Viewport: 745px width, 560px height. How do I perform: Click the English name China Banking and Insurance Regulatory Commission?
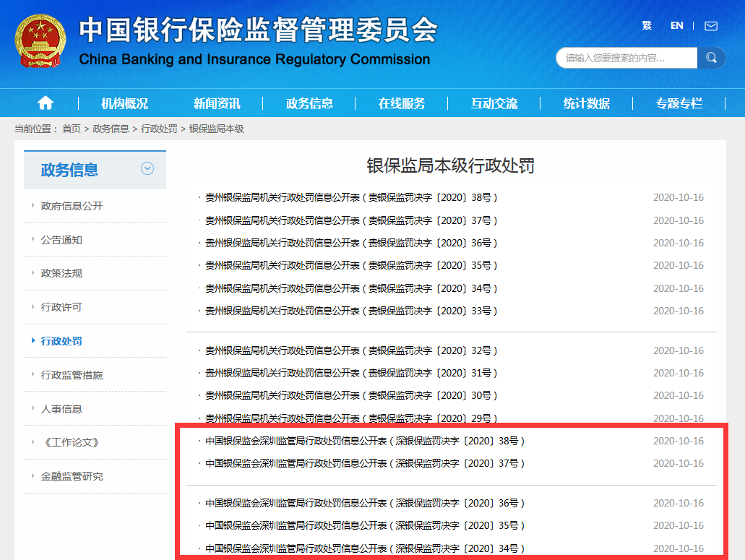pyautogui.click(x=254, y=59)
